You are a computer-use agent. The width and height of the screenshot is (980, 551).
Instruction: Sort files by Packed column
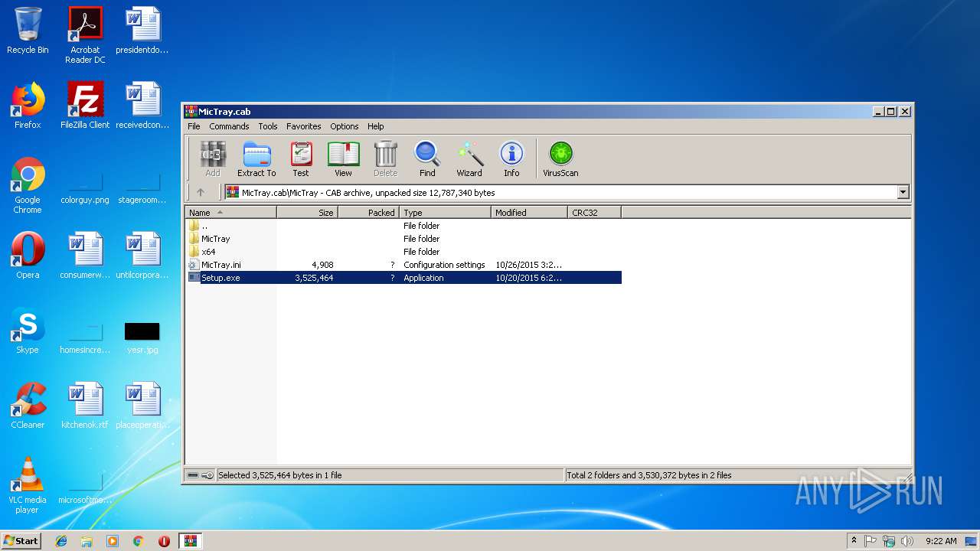pos(368,213)
